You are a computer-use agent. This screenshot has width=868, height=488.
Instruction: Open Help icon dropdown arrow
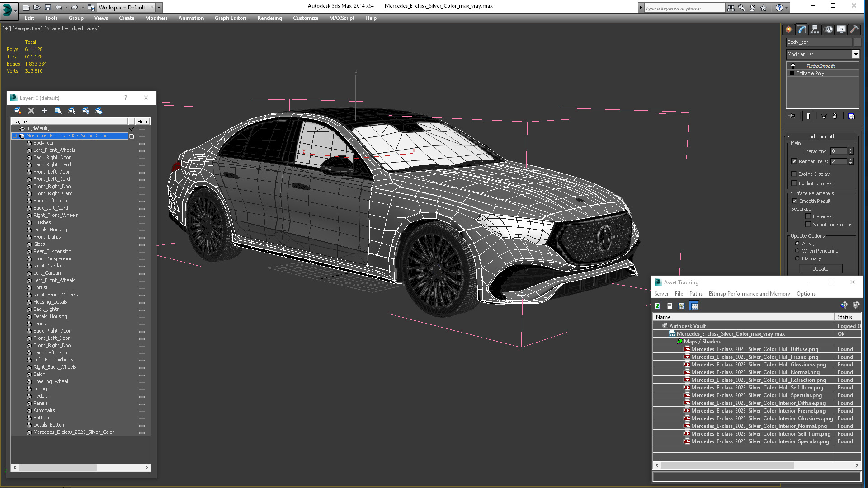point(787,8)
